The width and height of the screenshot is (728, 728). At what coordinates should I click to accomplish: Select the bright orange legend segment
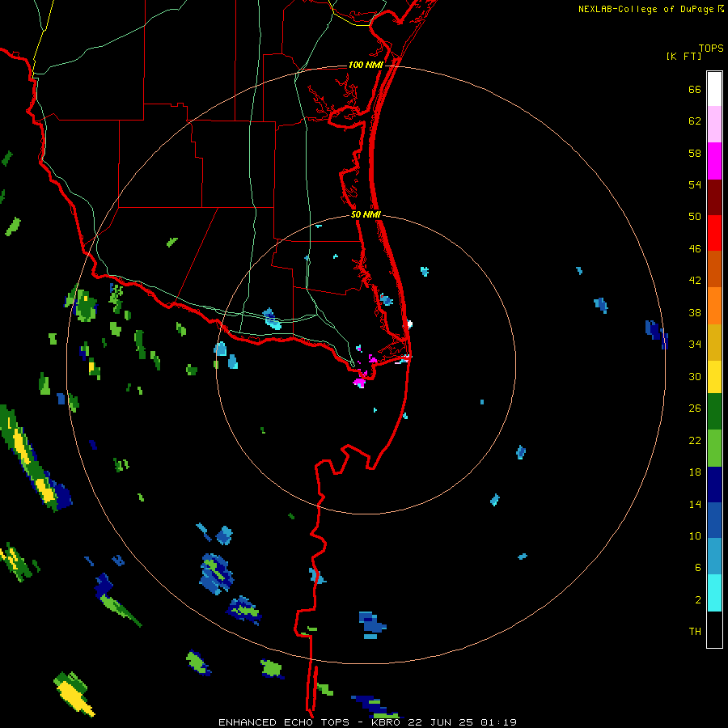pyautogui.click(x=714, y=306)
